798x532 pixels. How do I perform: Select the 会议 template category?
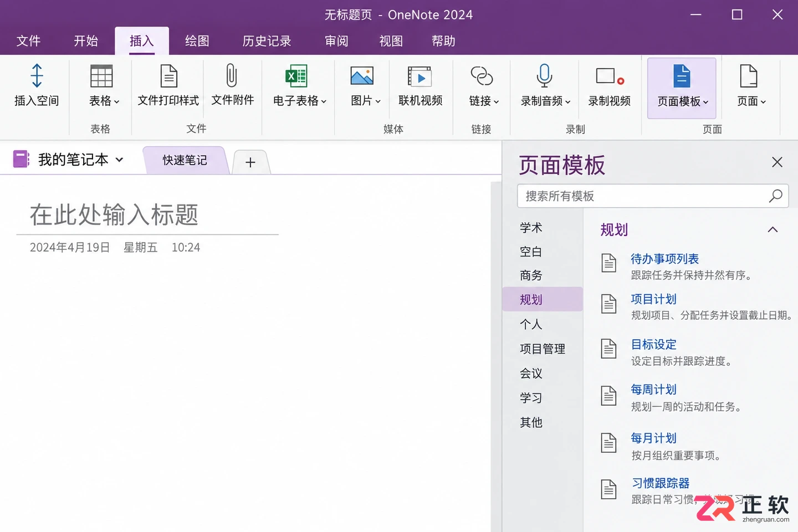point(531,374)
